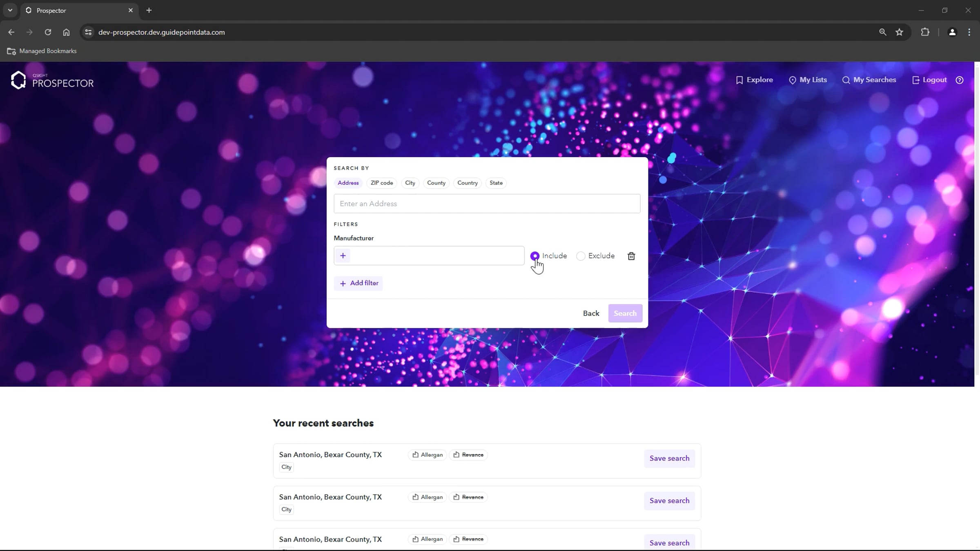Select the Exclude radio button
Screen dimensions: 980x551
click(581, 256)
